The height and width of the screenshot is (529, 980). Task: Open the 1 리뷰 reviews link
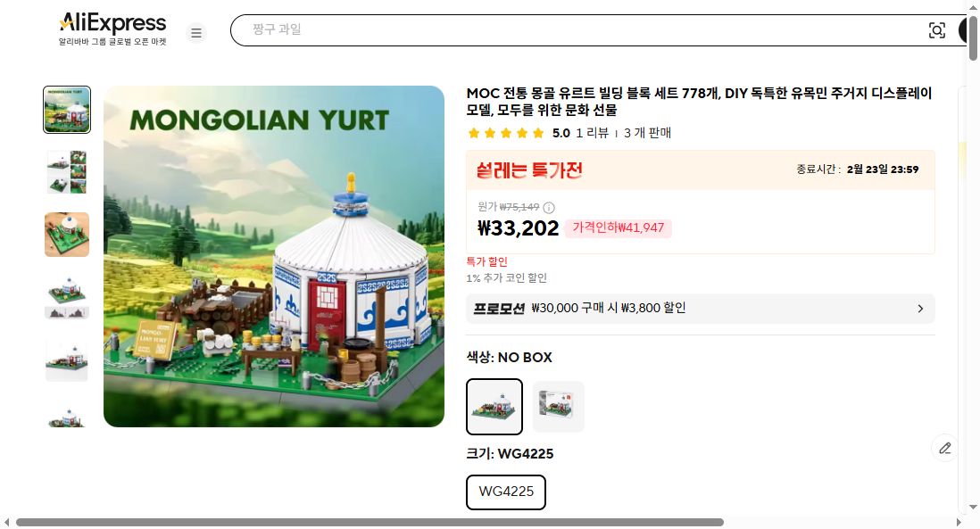[x=592, y=133]
